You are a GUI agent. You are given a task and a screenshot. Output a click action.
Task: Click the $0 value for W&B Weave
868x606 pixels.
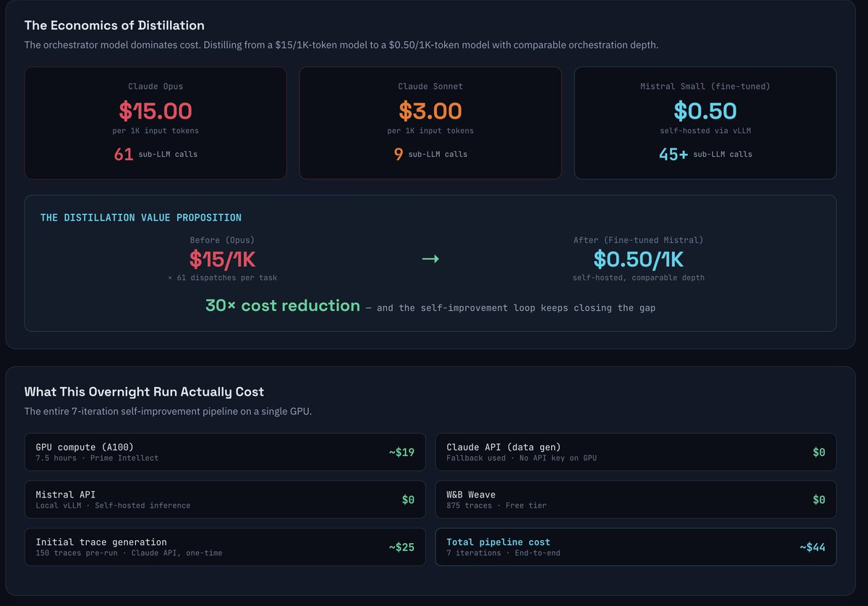(x=819, y=500)
